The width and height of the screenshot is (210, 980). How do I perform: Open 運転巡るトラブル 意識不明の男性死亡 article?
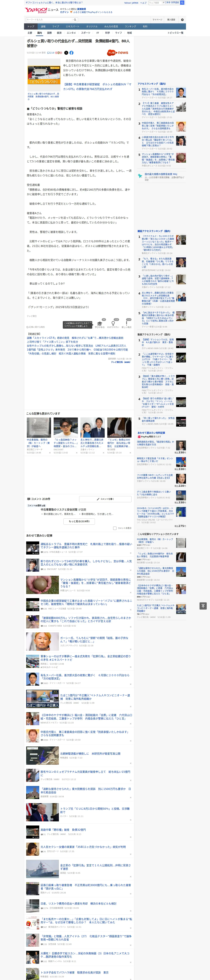[x=86, y=546]
